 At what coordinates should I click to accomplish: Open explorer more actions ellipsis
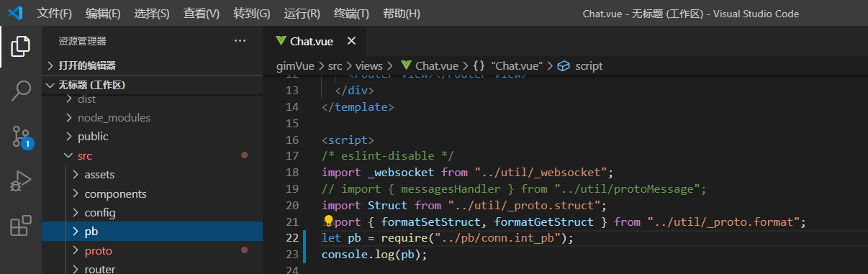(240, 41)
